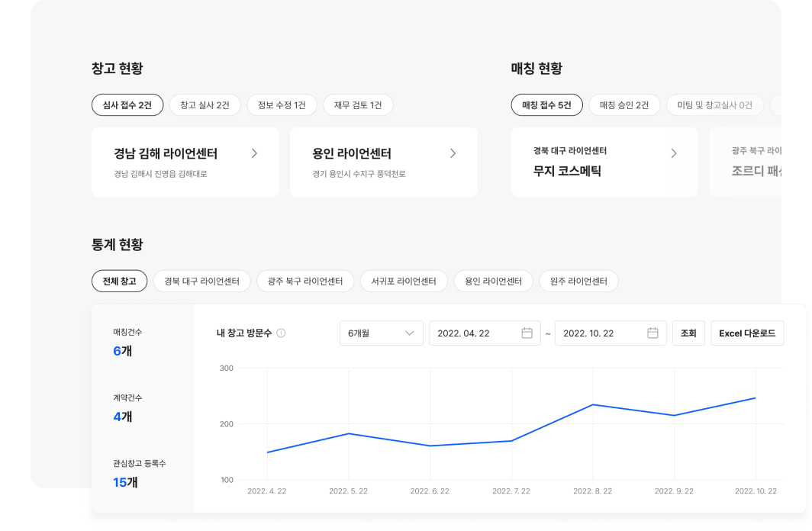
Task: Click the info icon beside 내 창고 방문수
Action: pos(281,333)
